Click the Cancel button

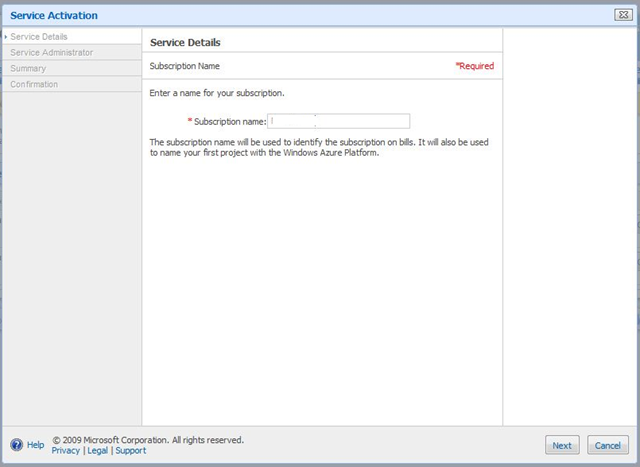point(608,445)
